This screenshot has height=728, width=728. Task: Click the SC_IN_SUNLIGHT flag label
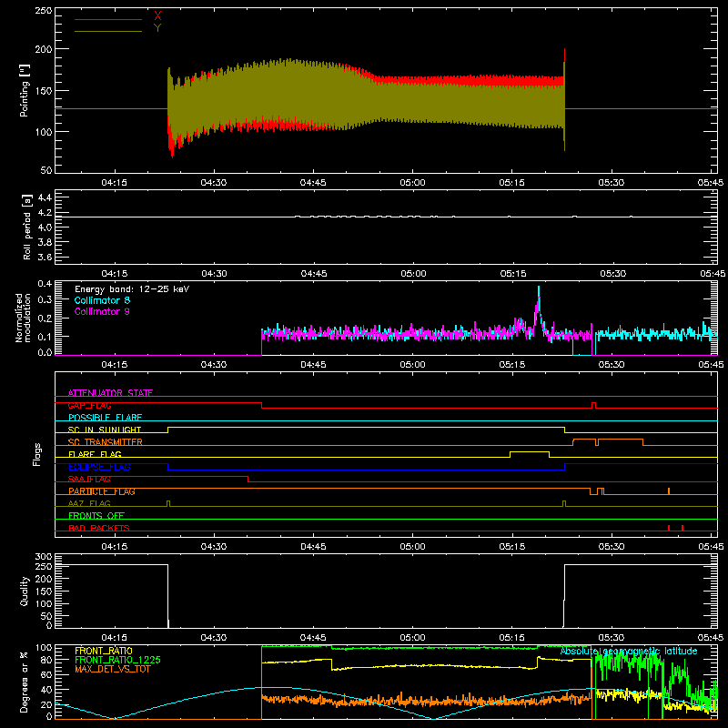[105, 430]
